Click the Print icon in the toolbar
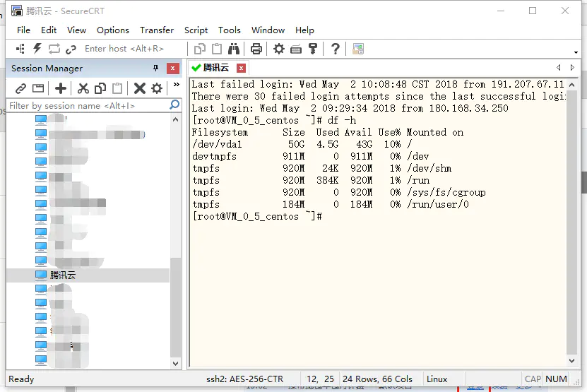This screenshot has width=587, height=392. coord(256,49)
